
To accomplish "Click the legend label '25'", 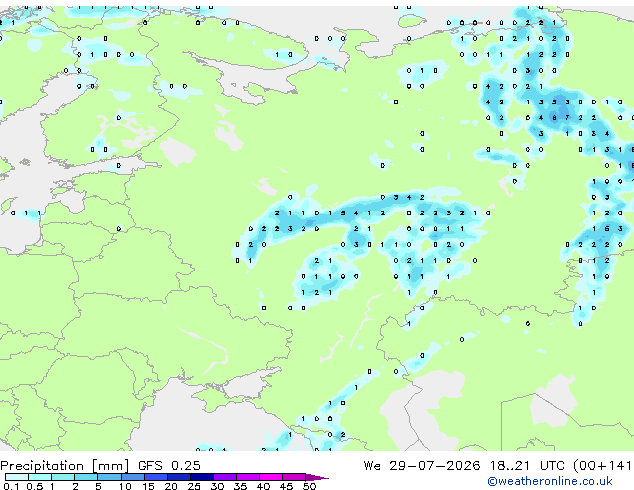I will click(194, 486).
